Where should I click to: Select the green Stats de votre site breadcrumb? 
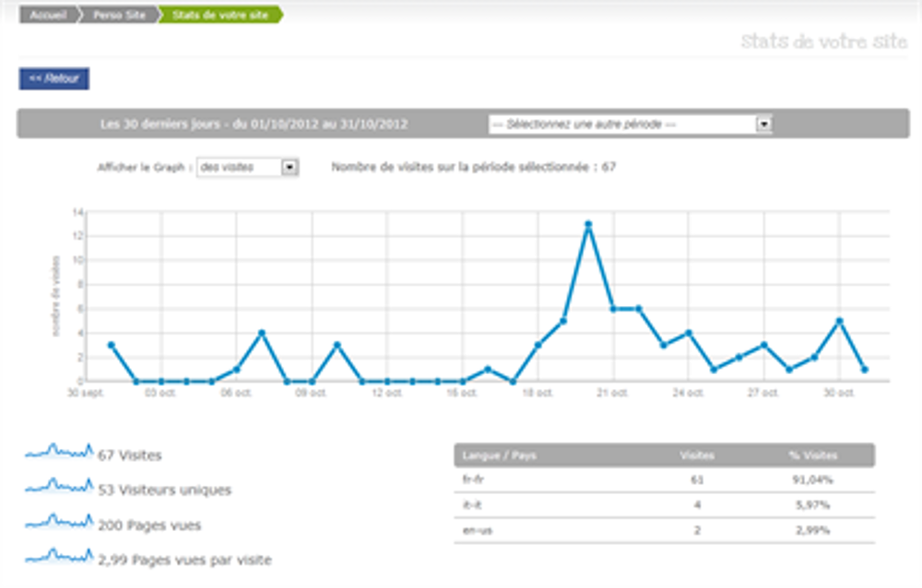219,16
